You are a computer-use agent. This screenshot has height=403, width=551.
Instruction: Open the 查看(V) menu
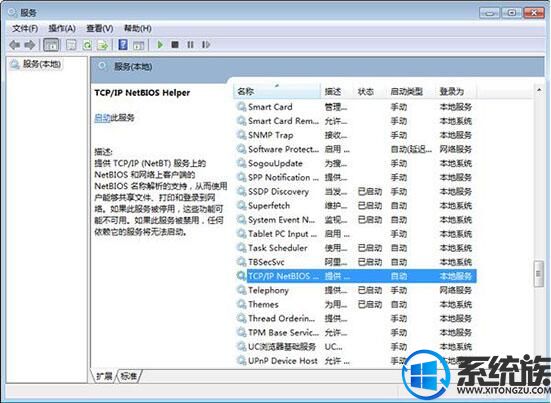(100, 28)
